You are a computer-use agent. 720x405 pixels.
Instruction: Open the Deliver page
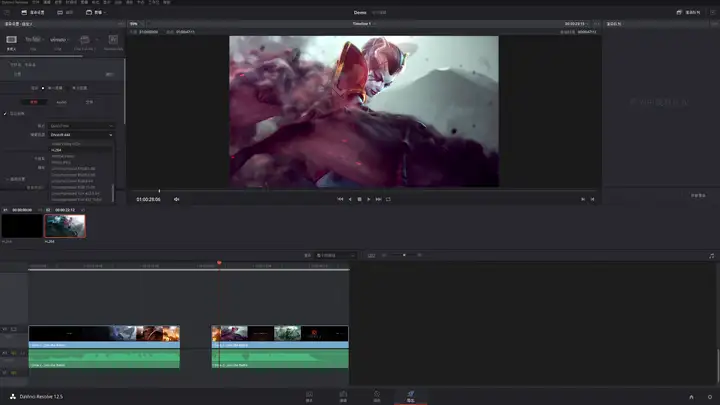[411, 396]
